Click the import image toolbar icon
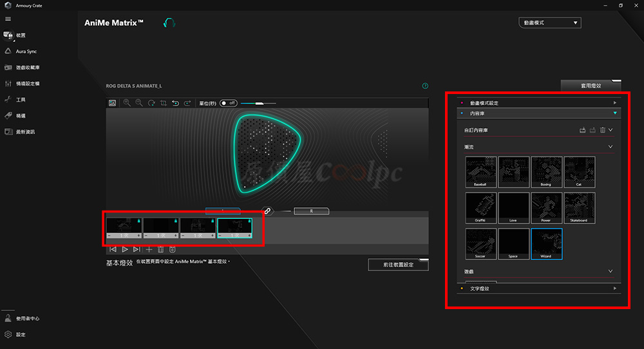The width and height of the screenshot is (644, 349). tap(112, 103)
